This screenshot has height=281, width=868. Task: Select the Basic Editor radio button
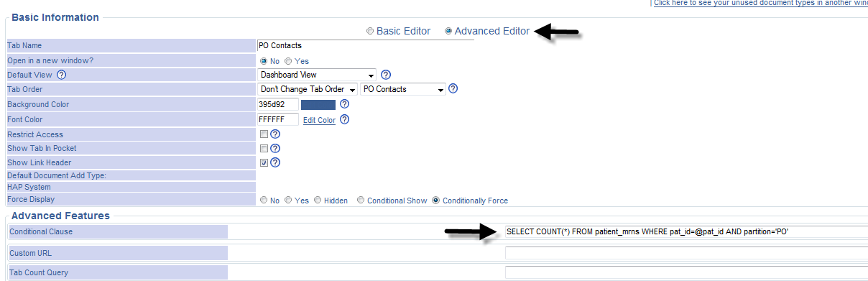(370, 32)
